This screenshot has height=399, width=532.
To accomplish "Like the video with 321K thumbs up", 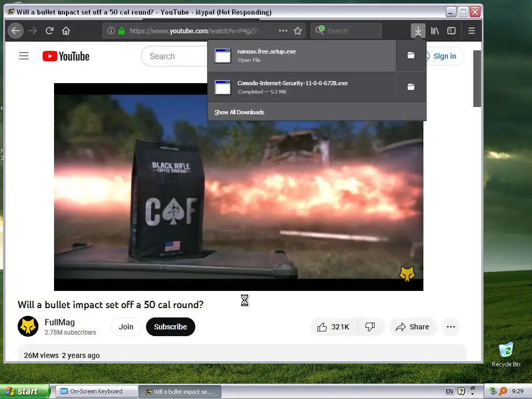I will pyautogui.click(x=334, y=327).
